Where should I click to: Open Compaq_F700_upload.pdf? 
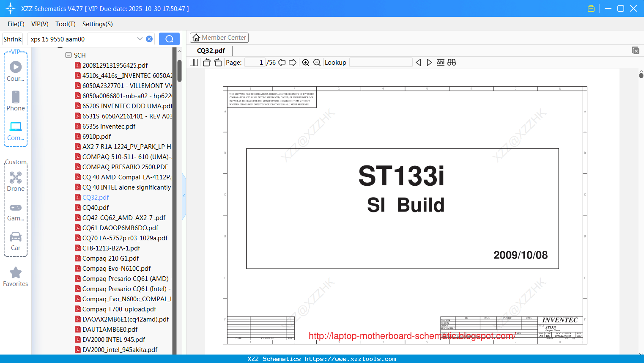coord(119,309)
